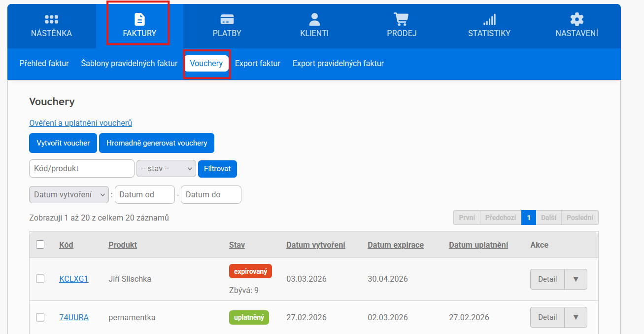
Task: Click the Předchozí pagination button
Action: pos(501,218)
